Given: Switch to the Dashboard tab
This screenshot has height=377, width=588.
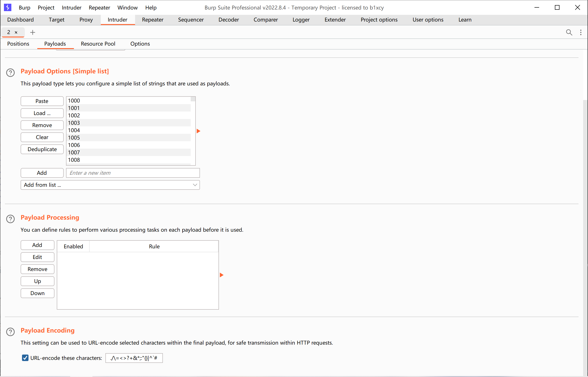Looking at the screenshot, I should coord(21,20).
